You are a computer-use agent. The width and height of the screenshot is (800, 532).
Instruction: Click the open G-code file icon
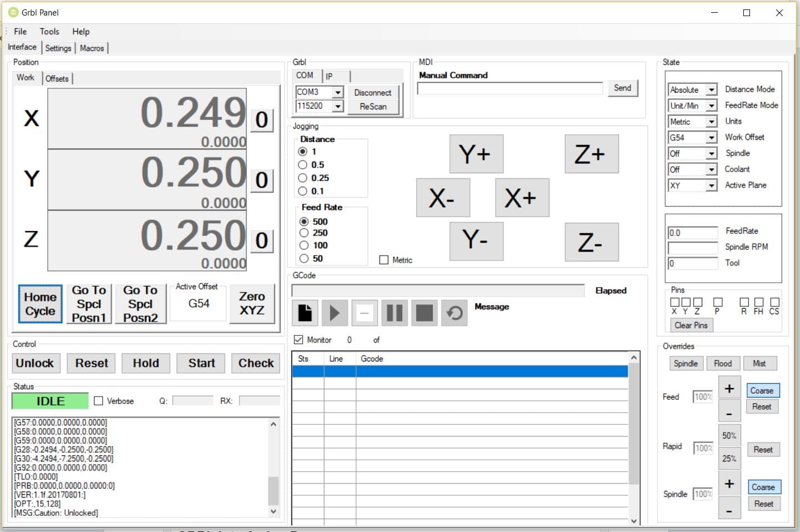[x=305, y=313]
